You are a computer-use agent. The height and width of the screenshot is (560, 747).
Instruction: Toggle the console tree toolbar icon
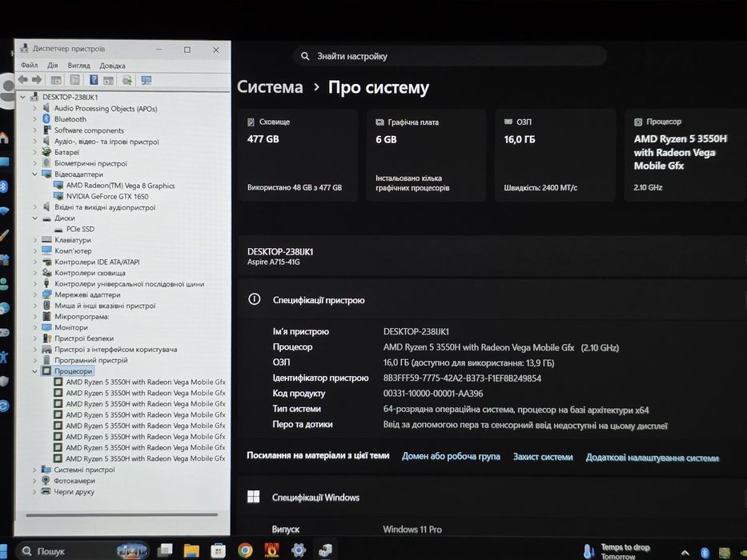(56, 80)
